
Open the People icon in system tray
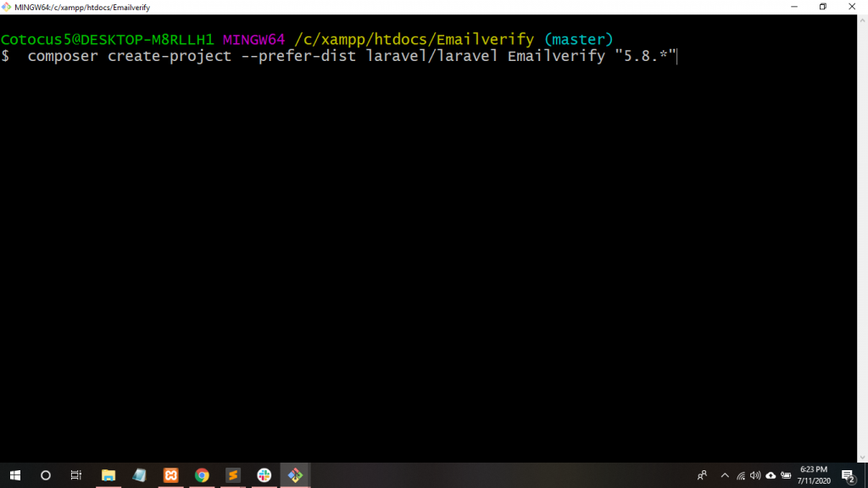point(702,475)
